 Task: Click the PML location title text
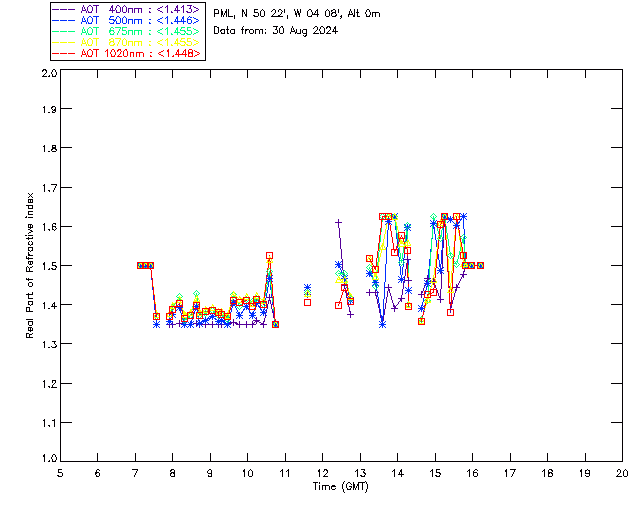297,14
